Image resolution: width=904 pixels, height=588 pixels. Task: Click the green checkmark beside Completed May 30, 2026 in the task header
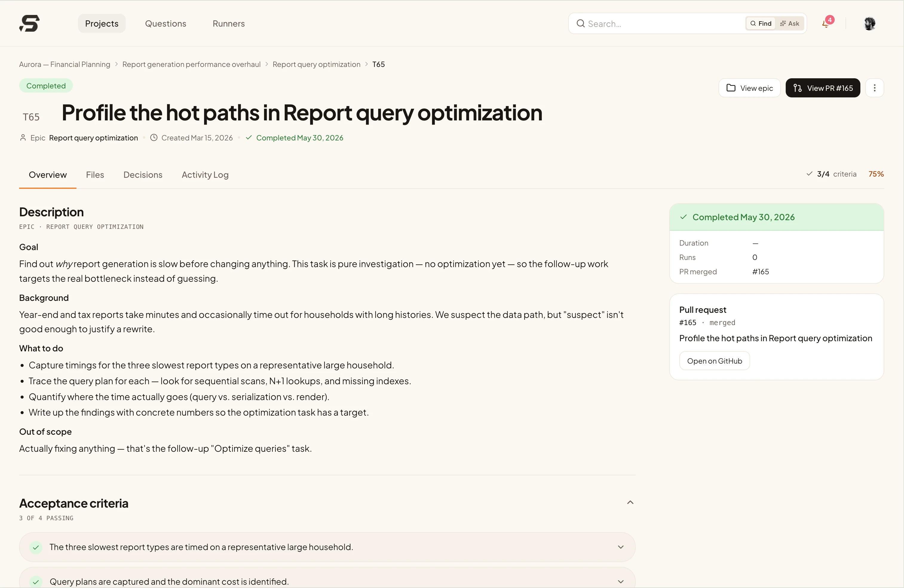point(249,137)
